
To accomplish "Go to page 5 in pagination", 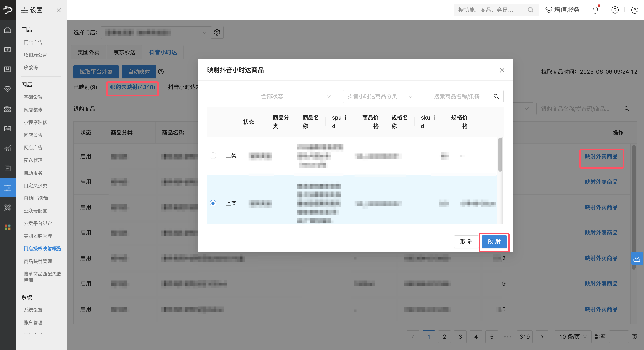I will click(x=492, y=337).
